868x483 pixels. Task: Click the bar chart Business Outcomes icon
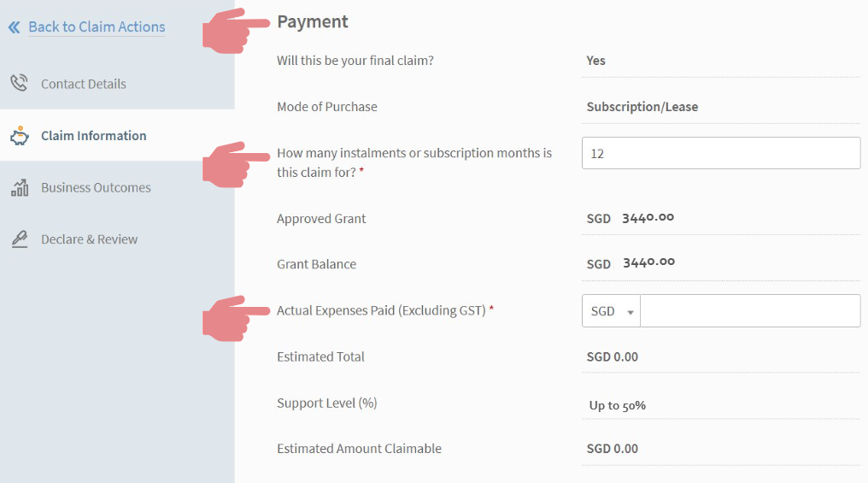(x=20, y=187)
